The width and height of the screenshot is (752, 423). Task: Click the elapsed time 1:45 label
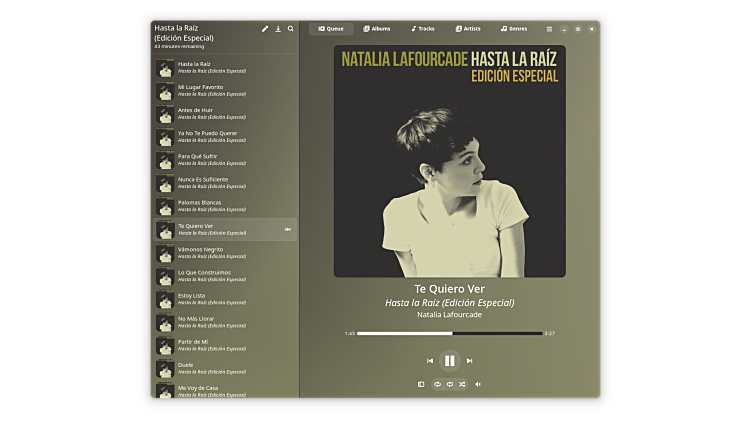click(350, 333)
